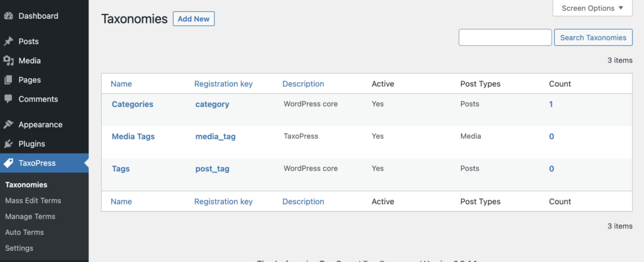This screenshot has height=262, width=644.
Task: Click the Plugins plug icon
Action: click(x=8, y=144)
